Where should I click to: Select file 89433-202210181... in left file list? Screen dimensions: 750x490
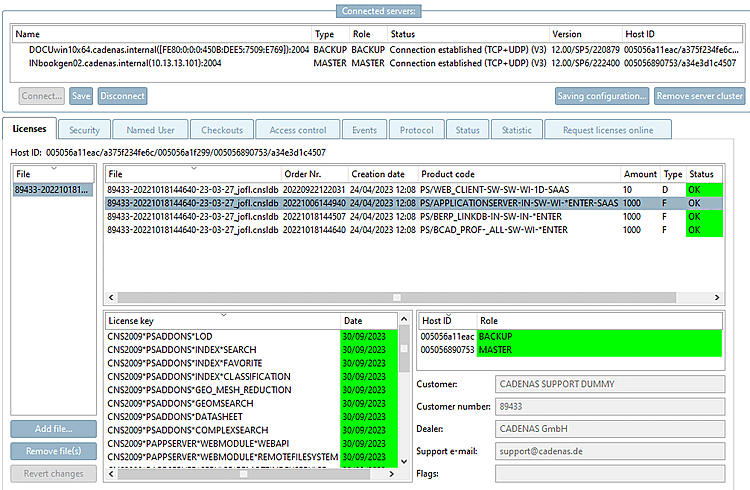pos(53,189)
